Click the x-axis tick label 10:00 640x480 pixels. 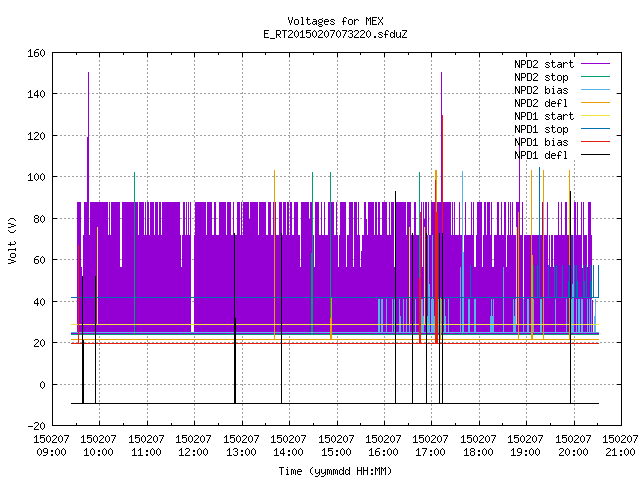coord(98,452)
